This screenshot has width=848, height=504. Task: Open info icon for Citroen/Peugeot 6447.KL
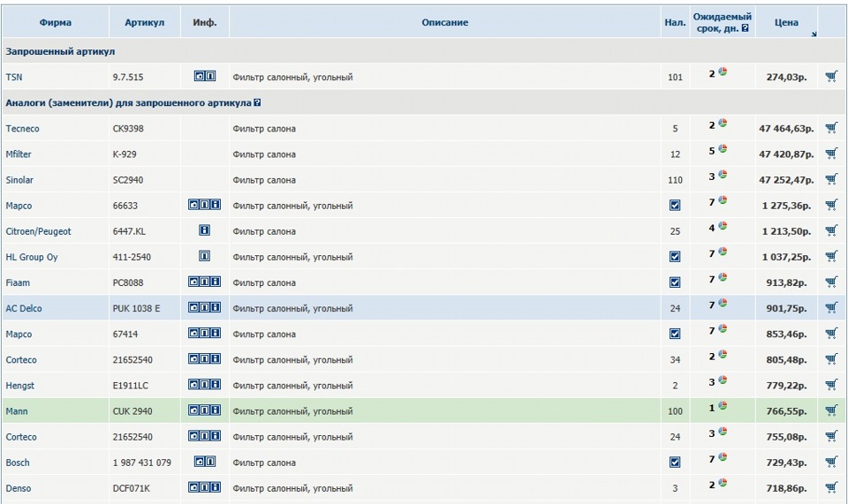tap(204, 230)
